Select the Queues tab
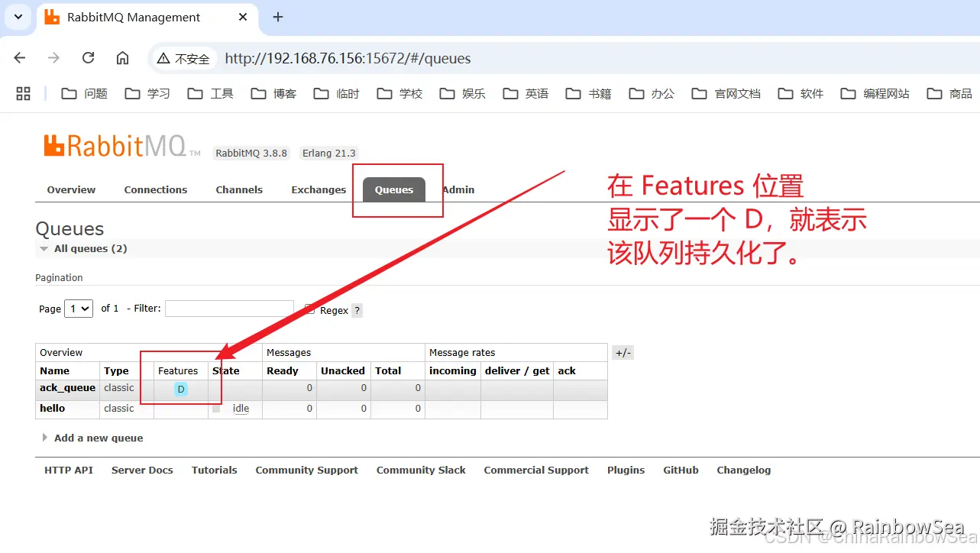The height and width of the screenshot is (553, 980). click(x=394, y=189)
